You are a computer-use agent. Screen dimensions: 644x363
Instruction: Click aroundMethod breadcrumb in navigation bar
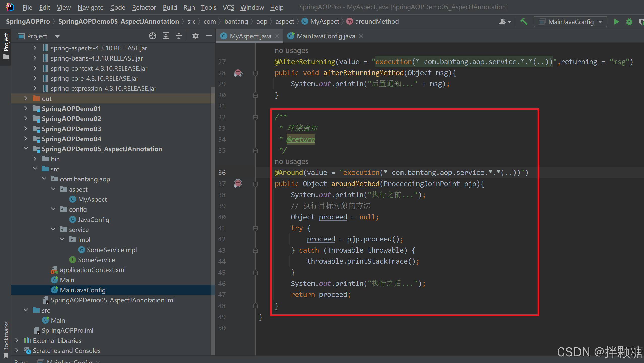(376, 22)
